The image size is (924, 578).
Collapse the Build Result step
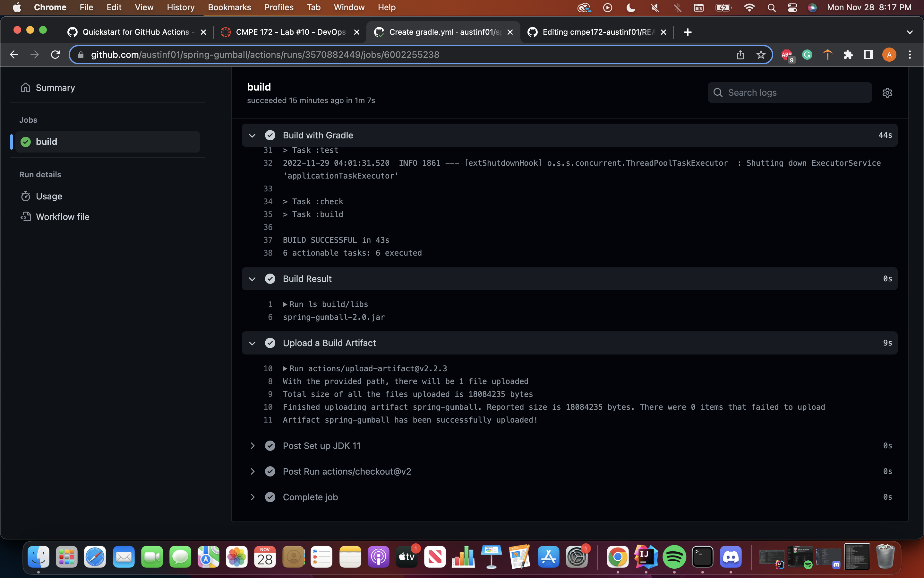click(252, 279)
